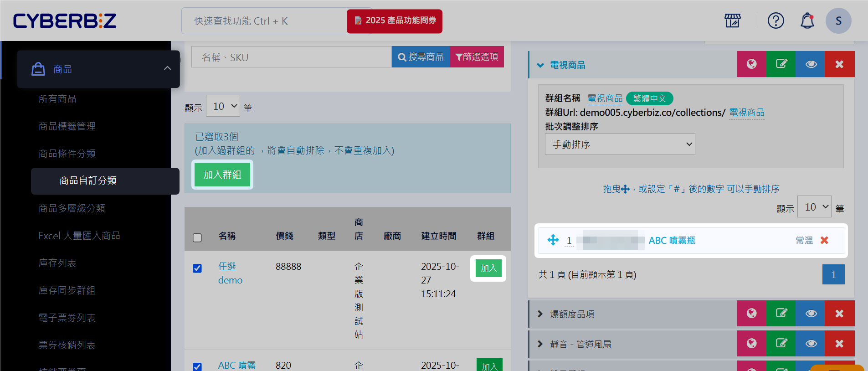
Task: Click the globe icon for 電視商品 group
Action: click(x=751, y=64)
